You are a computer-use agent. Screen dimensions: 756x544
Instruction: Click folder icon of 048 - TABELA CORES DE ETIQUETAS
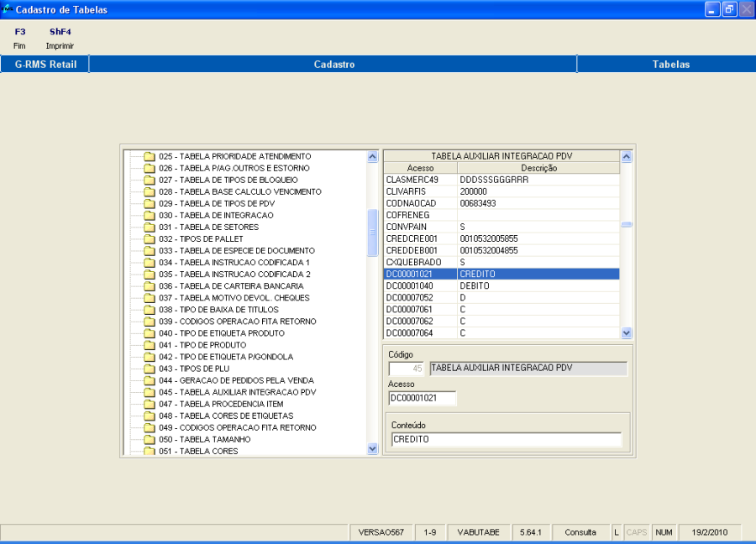(150, 416)
